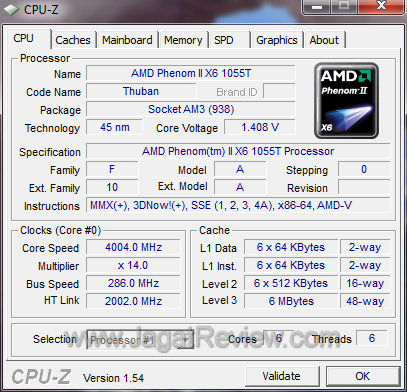
Task: Click the Threads count field
Action: pyautogui.click(x=372, y=338)
